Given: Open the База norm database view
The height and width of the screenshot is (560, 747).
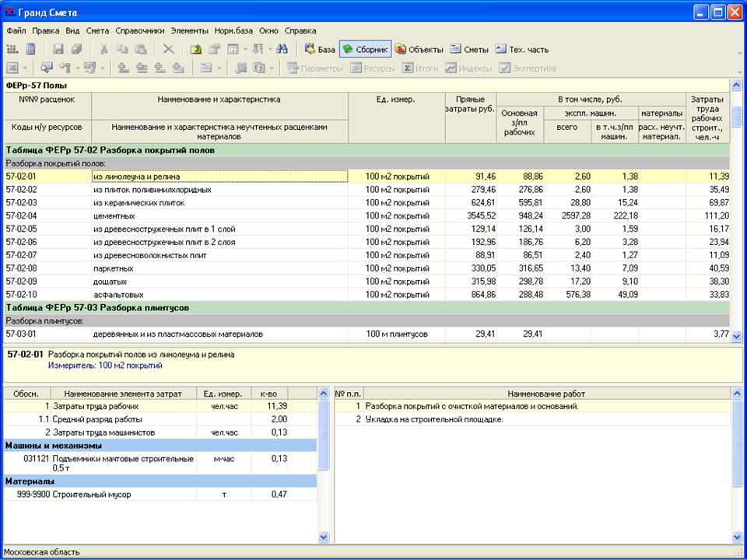Looking at the screenshot, I should click(319, 49).
